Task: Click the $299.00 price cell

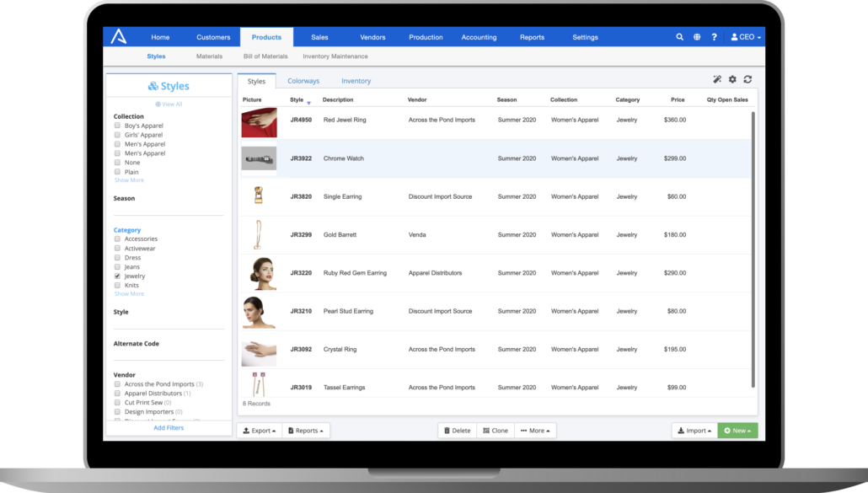Action: coord(675,158)
